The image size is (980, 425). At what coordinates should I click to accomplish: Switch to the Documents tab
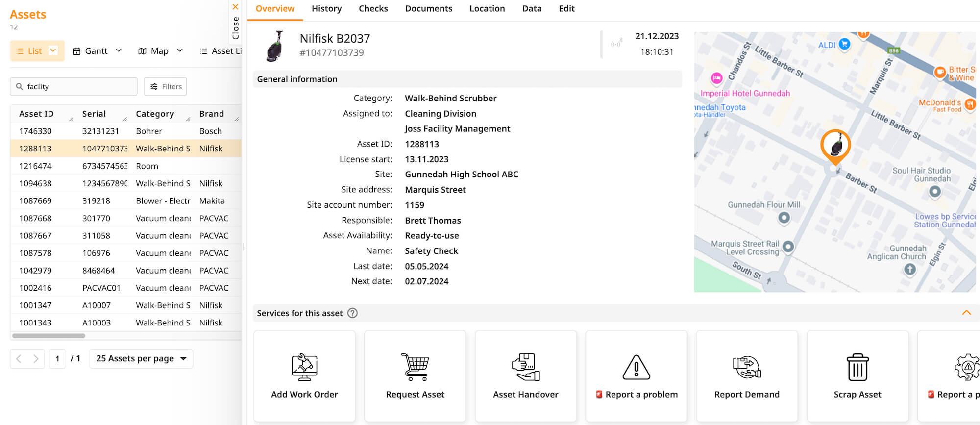point(428,9)
